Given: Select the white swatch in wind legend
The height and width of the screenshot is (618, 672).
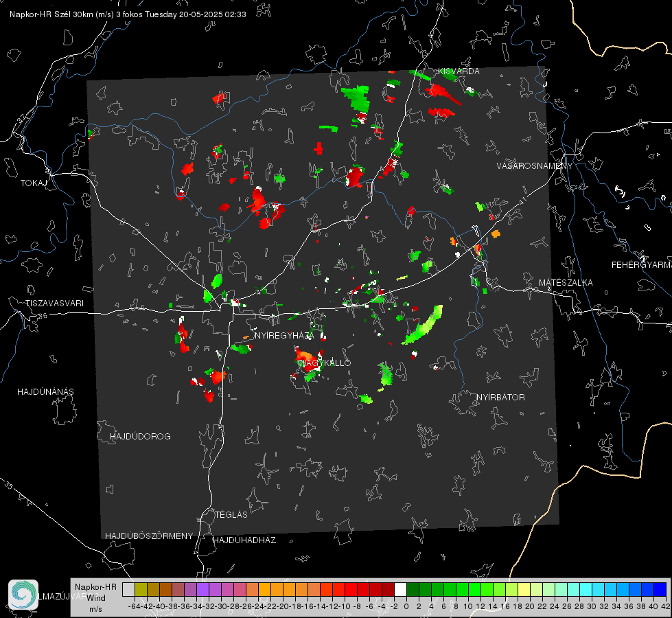Looking at the screenshot, I should coord(400,589).
